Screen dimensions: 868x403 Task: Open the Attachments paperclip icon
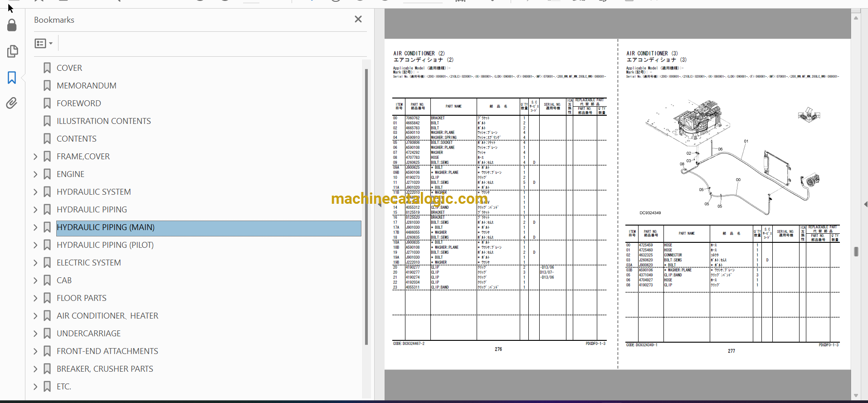(x=12, y=103)
